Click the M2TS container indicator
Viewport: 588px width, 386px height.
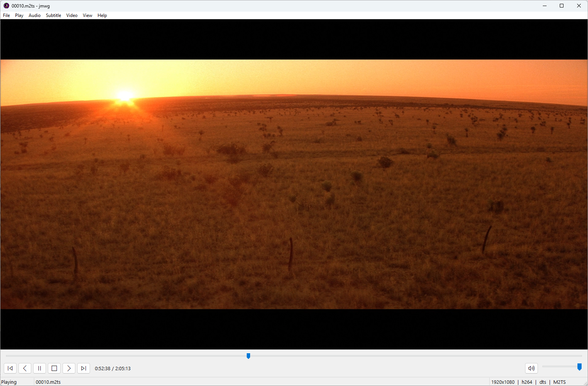click(x=559, y=382)
